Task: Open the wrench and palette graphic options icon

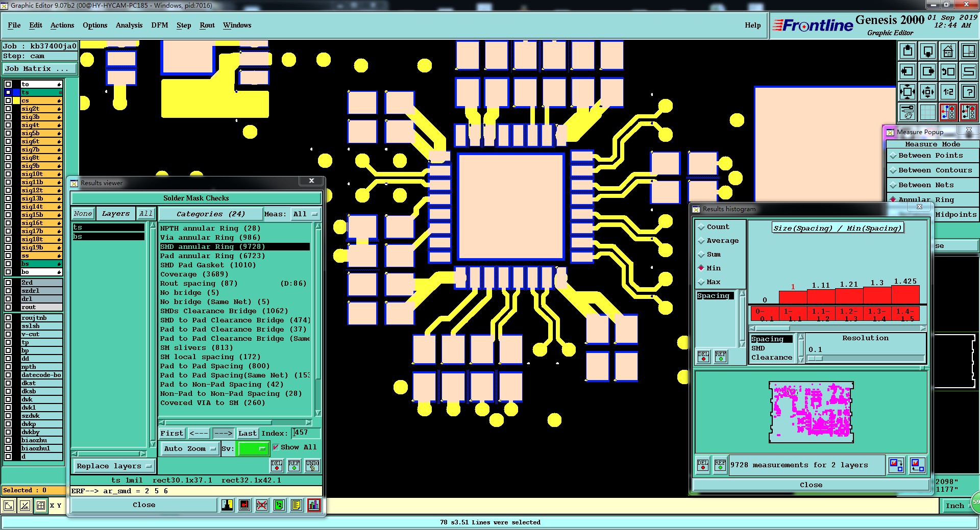Action: pyautogui.click(x=908, y=112)
